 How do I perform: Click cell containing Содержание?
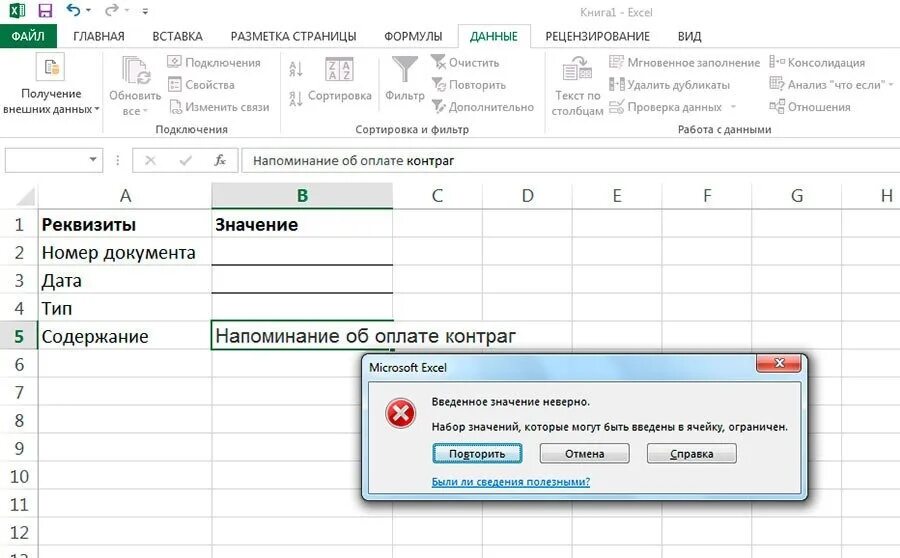125,336
